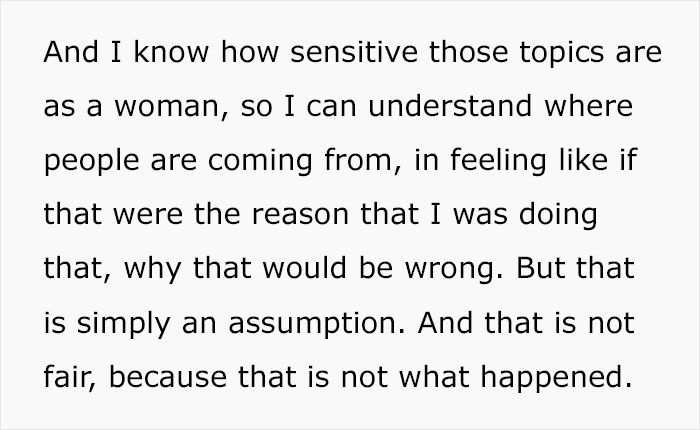The height and width of the screenshot is (430, 700).
Task: Click the word "sensitive" in first line
Action: 354,52
